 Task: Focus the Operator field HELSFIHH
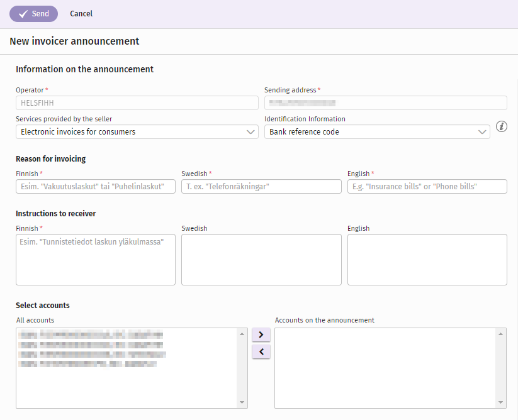point(137,103)
